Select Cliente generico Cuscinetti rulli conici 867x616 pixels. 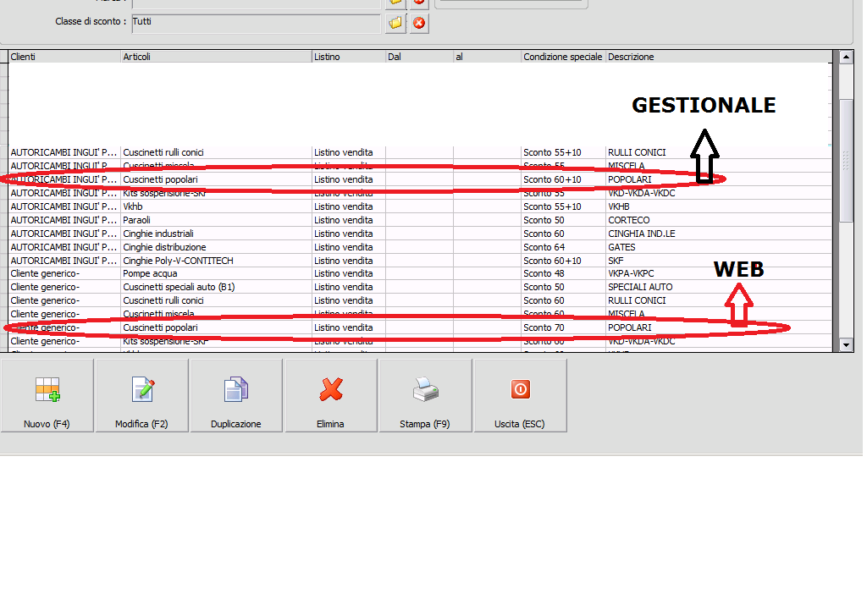420,300
